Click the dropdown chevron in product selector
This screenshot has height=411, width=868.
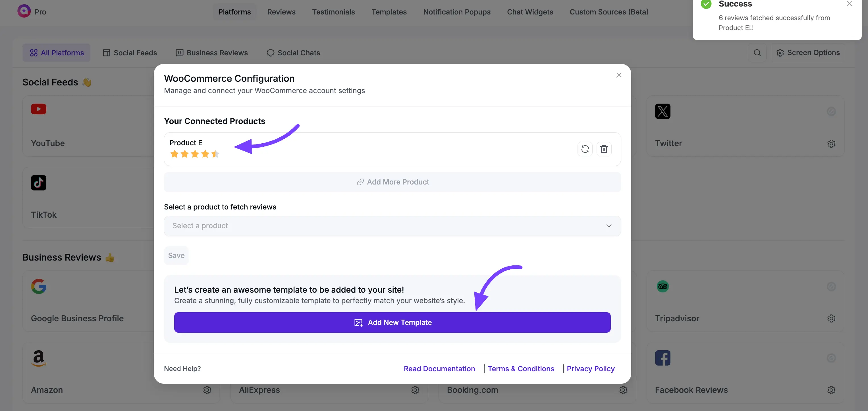click(609, 226)
